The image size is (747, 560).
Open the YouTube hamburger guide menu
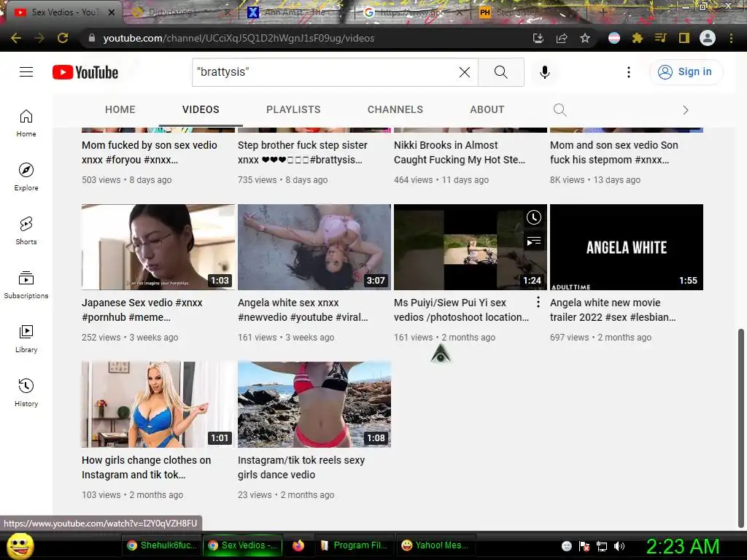pyautogui.click(x=26, y=72)
